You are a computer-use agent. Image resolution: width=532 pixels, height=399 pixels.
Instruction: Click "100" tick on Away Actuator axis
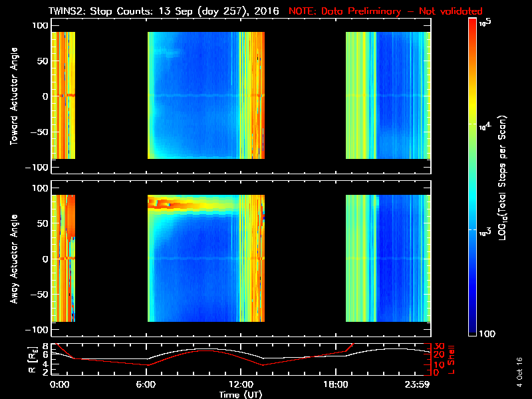point(40,188)
